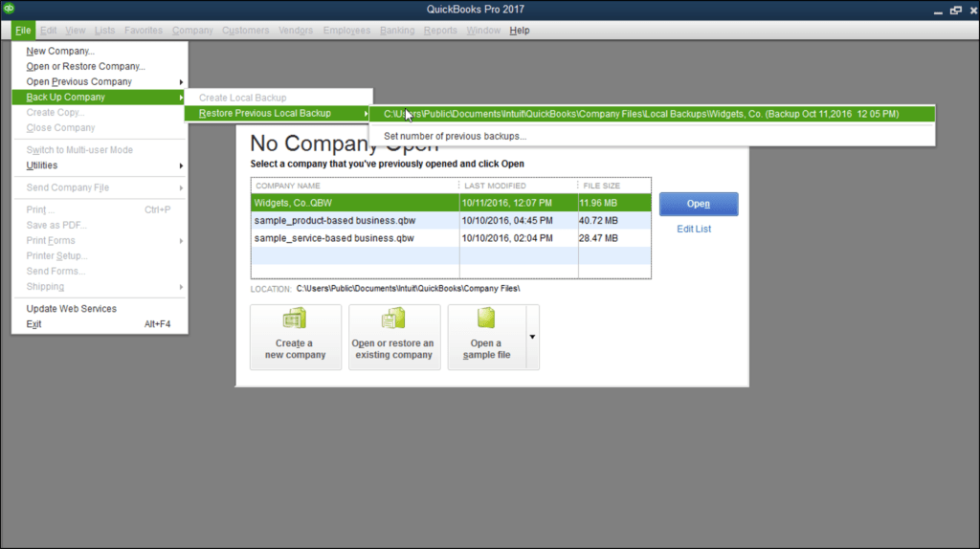Click the blue Open button

pyautogui.click(x=698, y=204)
